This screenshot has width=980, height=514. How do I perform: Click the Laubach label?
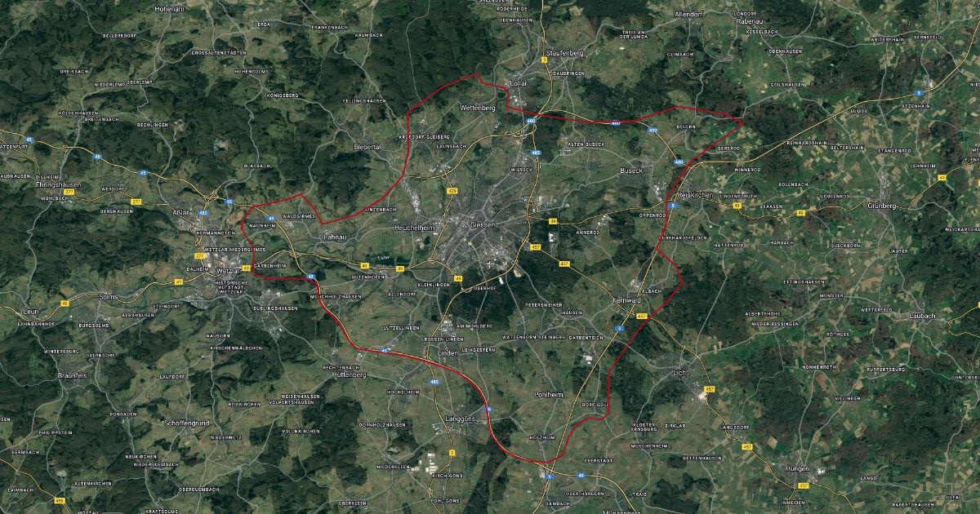922,316
